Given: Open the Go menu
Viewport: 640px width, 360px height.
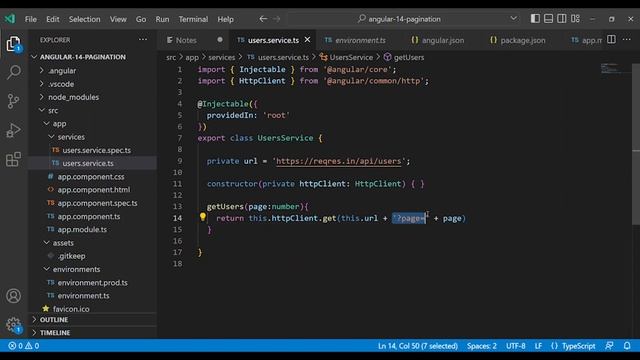Looking at the screenshot, I should point(141,19).
